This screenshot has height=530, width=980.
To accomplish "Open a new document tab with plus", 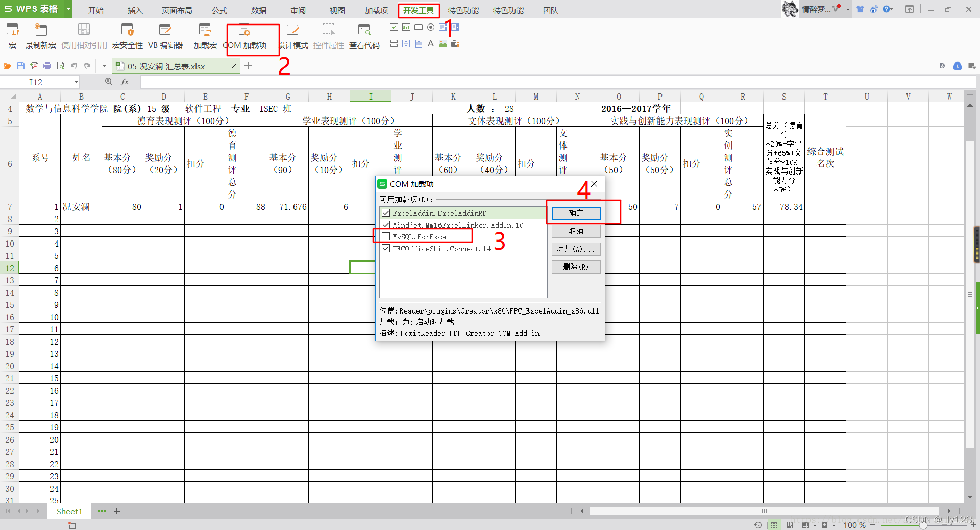I will (x=248, y=66).
